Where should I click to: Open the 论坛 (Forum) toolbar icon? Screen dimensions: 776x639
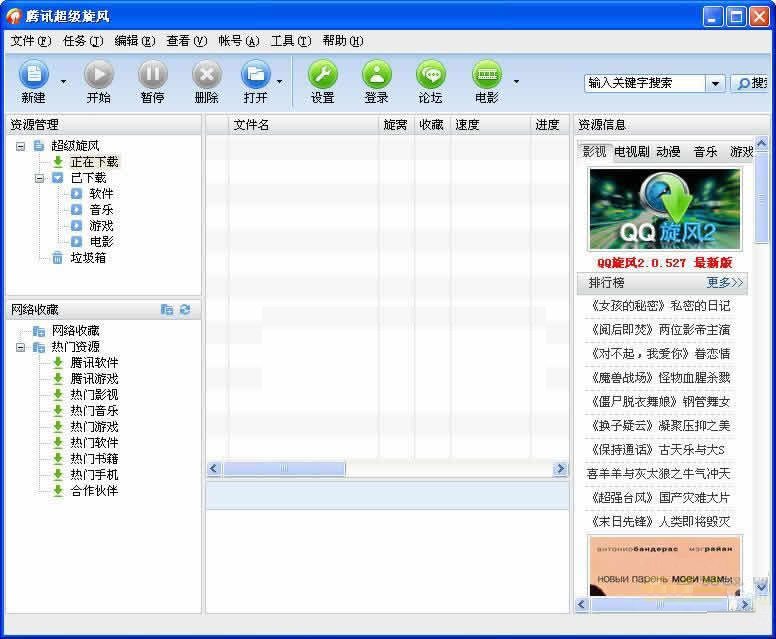coord(430,75)
